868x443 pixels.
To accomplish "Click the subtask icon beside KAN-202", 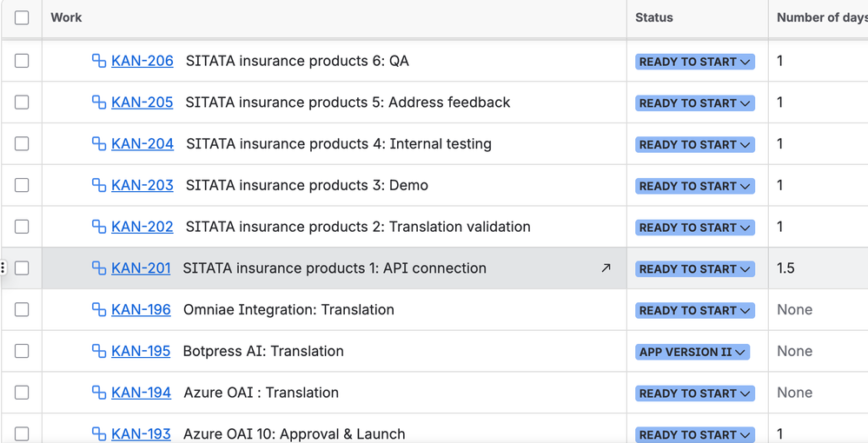I will 99,227.
